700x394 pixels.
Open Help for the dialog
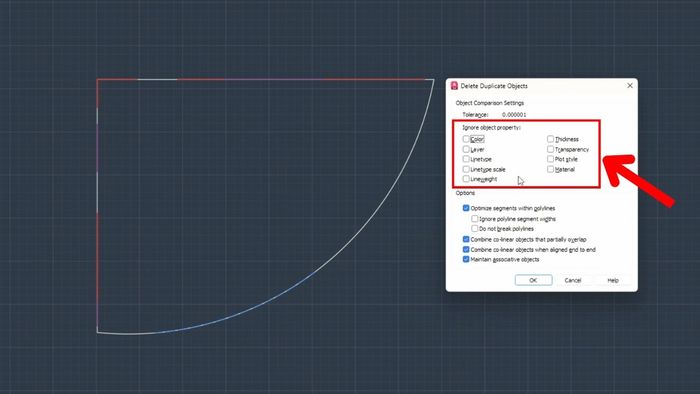coord(613,280)
